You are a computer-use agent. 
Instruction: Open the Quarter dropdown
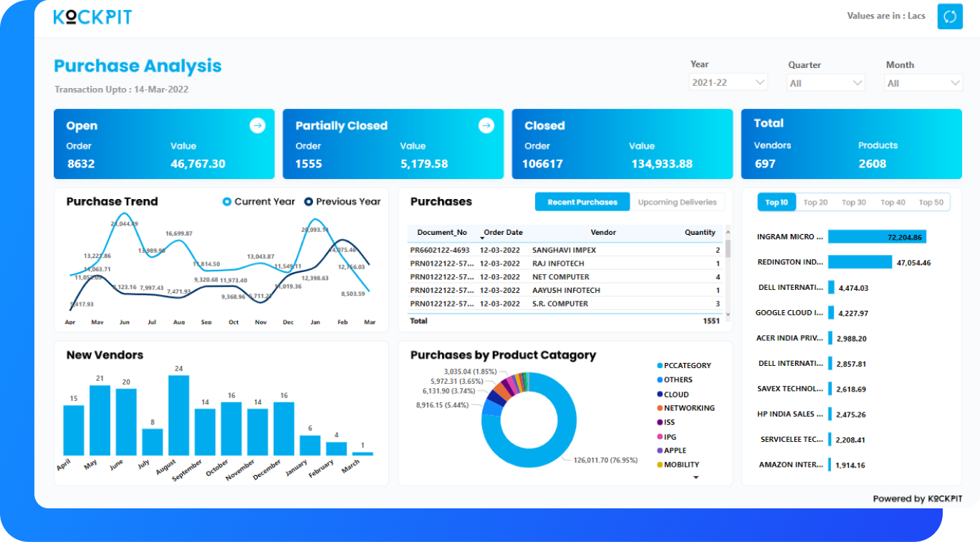[x=826, y=83]
